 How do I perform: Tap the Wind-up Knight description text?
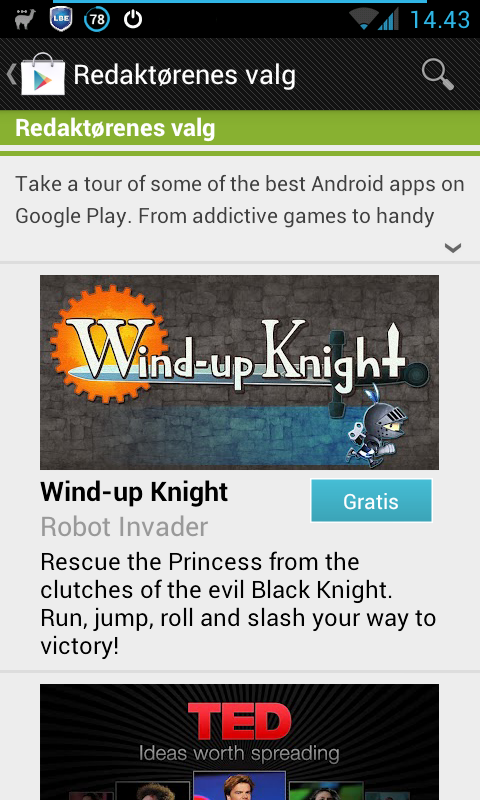238,604
